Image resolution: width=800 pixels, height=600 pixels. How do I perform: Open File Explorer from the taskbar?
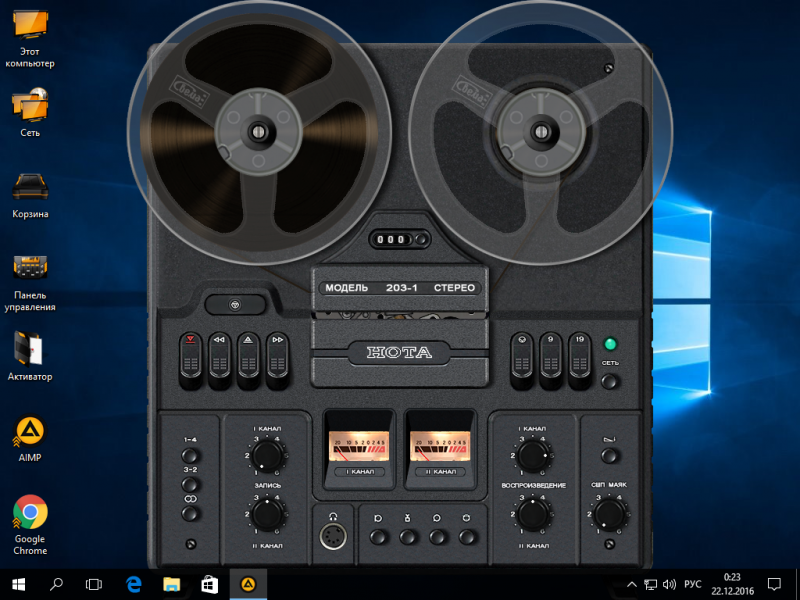171,584
